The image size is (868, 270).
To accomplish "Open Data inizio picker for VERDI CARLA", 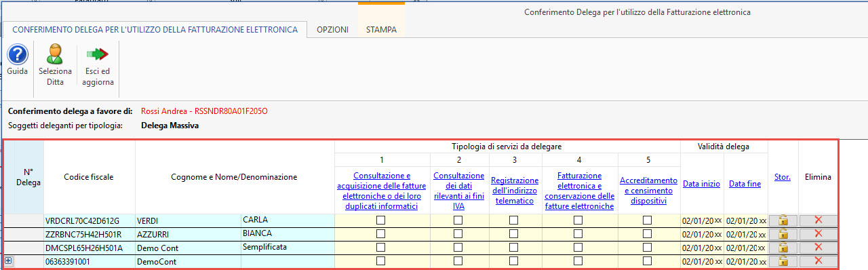I will coord(702,220).
